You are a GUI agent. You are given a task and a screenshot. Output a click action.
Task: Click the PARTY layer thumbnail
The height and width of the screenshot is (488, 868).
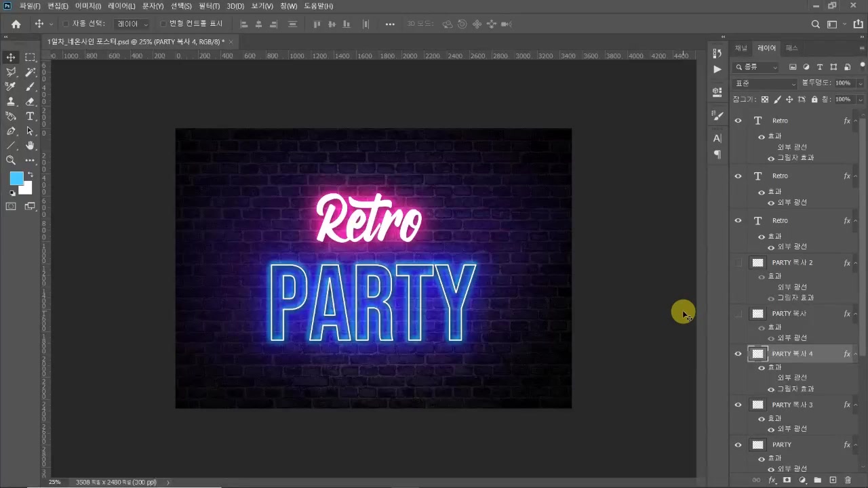pos(758,445)
